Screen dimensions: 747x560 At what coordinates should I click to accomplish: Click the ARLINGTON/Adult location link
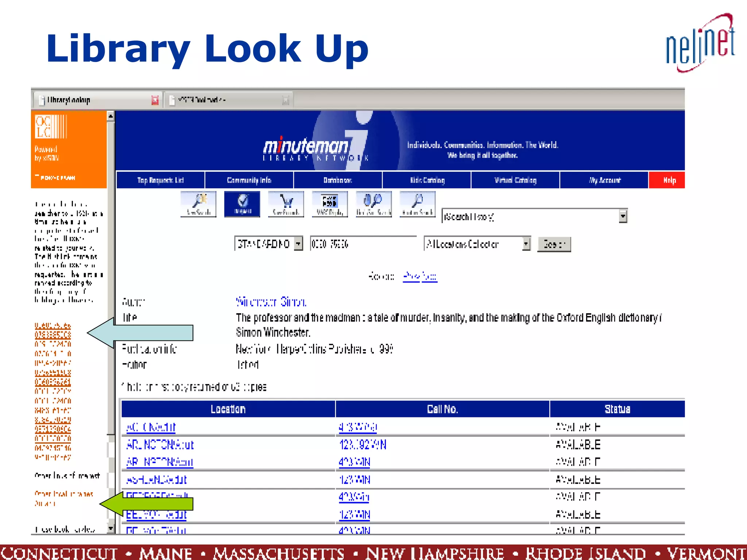[x=159, y=445]
